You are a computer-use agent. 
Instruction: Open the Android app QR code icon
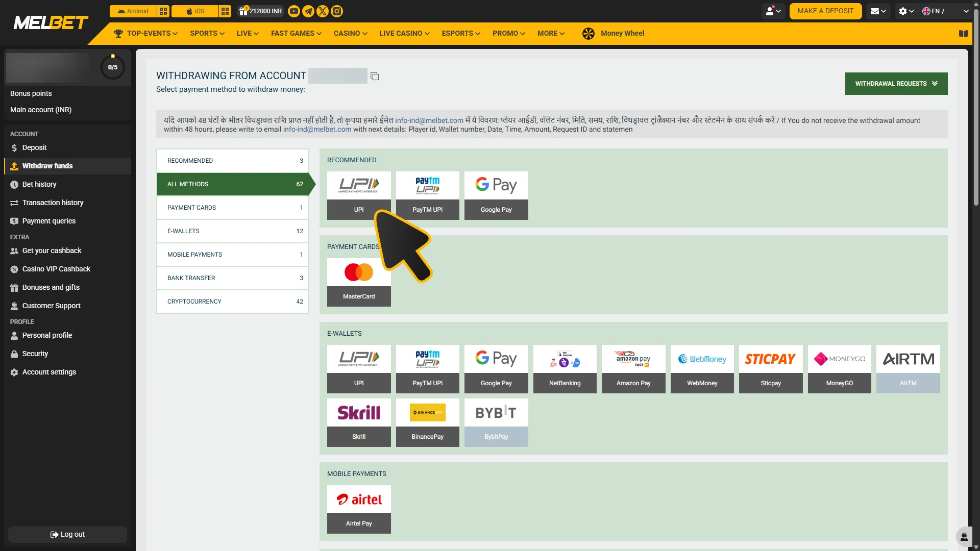click(163, 11)
